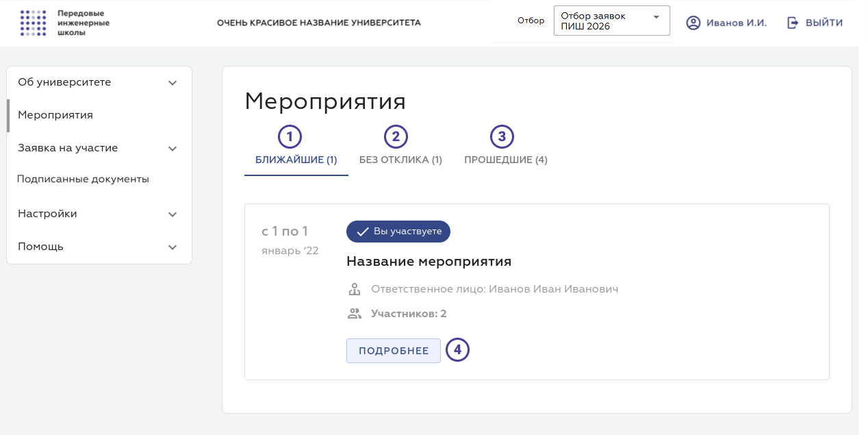Click the user profile icon beside Иванов И.И.

(693, 23)
